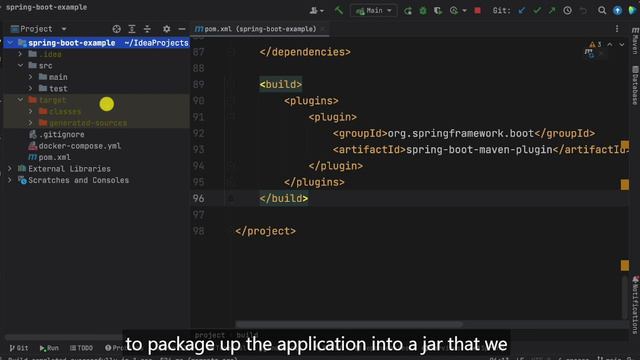Open the TODO tool window button
Viewport: 640px width, 360px height.
(81, 348)
